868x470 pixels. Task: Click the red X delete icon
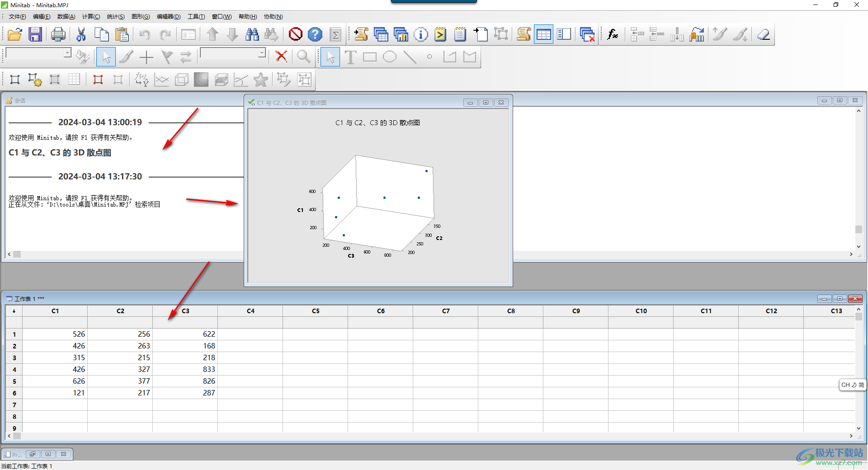[x=281, y=56]
